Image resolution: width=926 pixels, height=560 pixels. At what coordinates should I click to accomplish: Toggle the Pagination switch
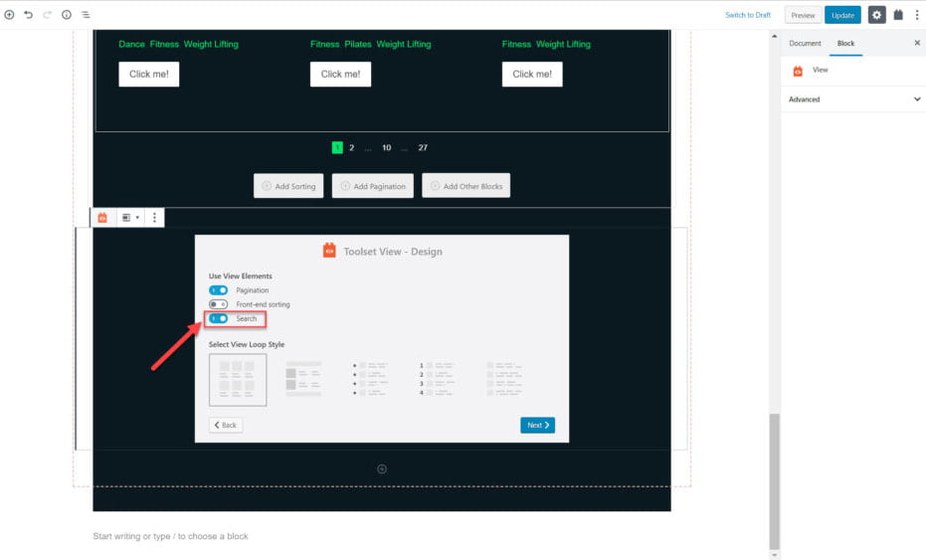[219, 290]
